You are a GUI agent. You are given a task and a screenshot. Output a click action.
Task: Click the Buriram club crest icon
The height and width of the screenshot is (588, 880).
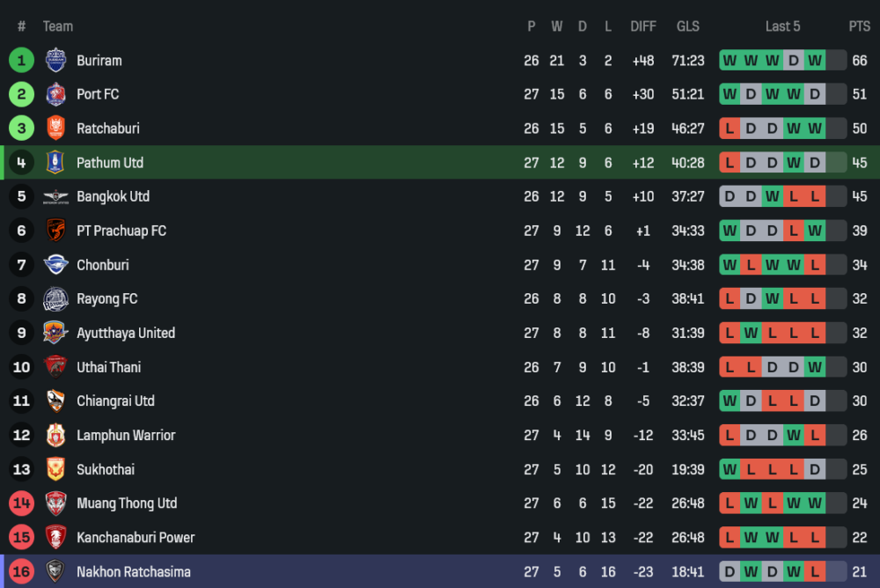coord(55,60)
